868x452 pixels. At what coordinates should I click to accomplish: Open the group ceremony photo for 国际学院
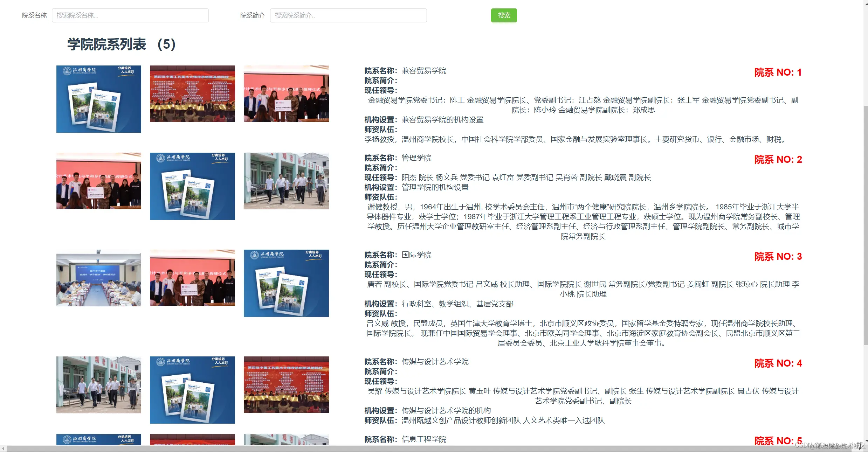(x=192, y=278)
